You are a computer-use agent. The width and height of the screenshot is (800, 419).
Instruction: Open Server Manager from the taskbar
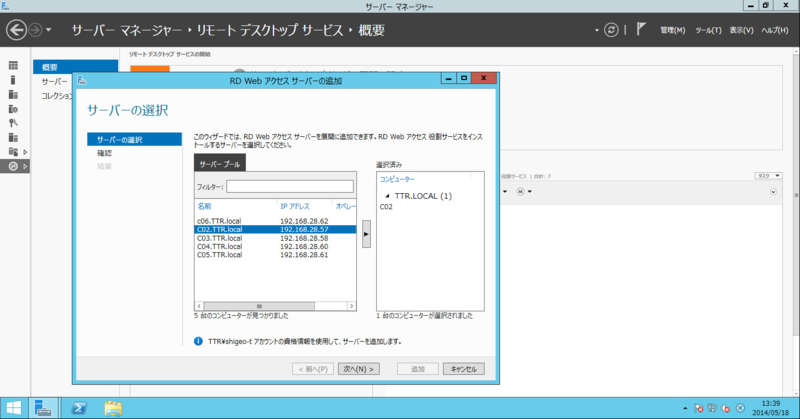[43, 408]
